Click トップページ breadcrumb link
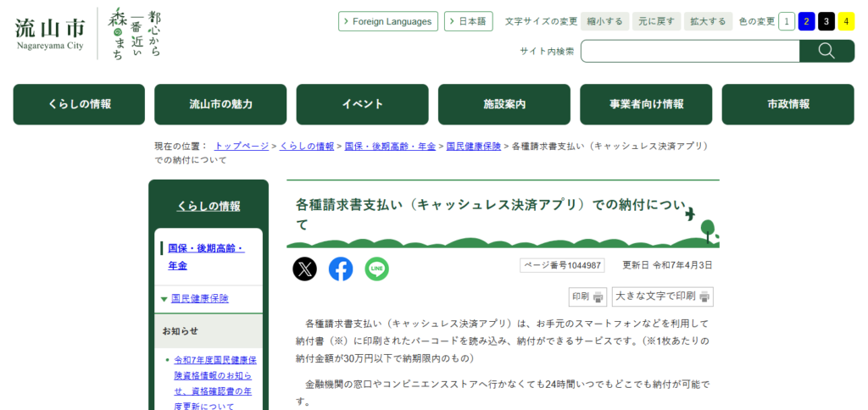Screen dimensions: 868x410 pyautogui.click(x=242, y=147)
